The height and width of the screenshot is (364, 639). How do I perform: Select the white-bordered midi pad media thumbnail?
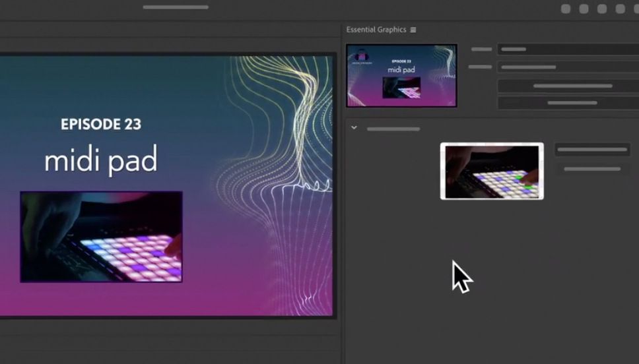point(492,171)
